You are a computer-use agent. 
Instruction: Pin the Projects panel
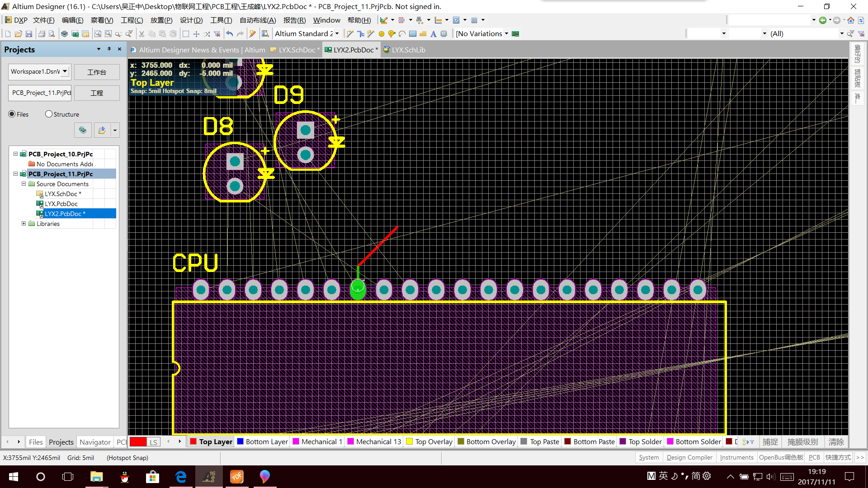click(109, 49)
